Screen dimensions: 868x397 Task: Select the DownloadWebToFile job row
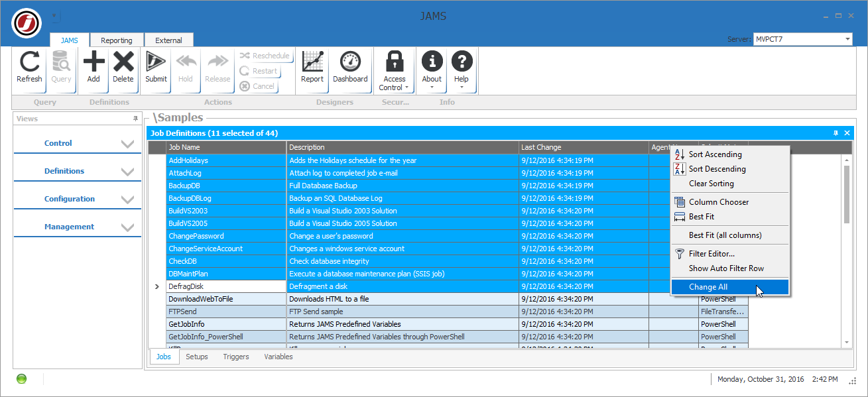click(457, 299)
